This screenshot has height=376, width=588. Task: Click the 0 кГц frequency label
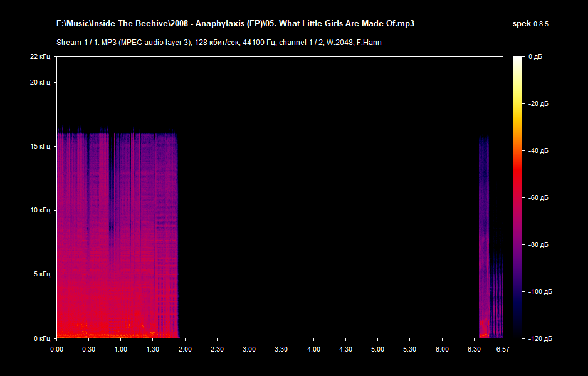pos(41,338)
